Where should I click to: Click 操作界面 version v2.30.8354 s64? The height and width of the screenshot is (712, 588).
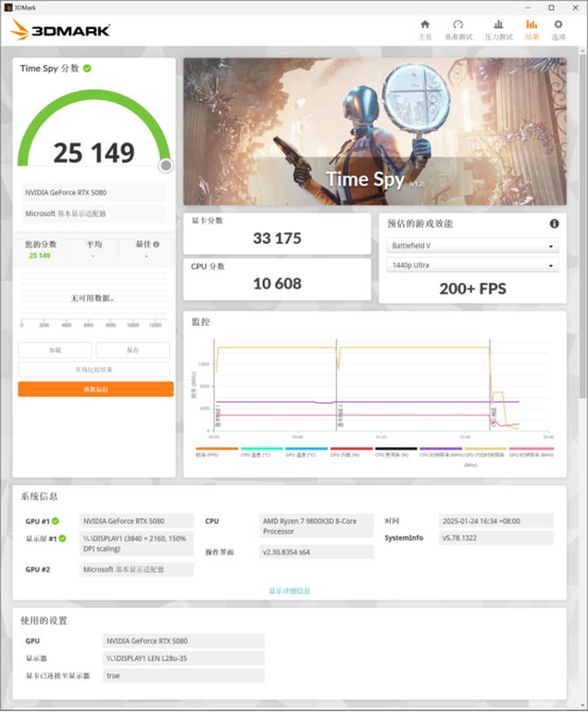point(316,551)
